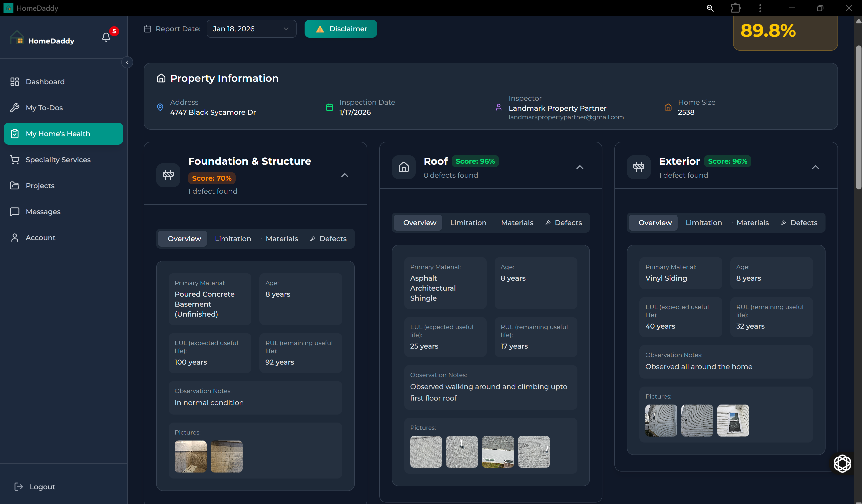Select the Exterior Overview tab
Screen dimensions: 862x504
tap(653, 222)
